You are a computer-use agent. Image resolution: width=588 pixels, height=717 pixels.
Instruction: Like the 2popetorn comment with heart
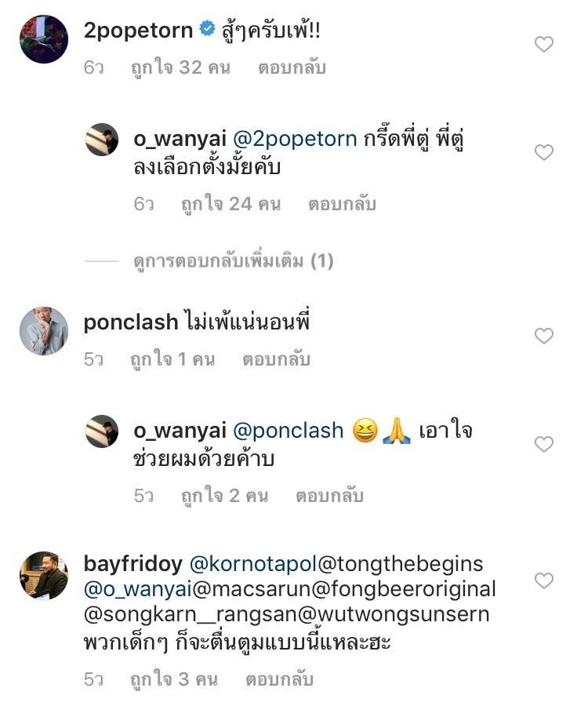543,45
